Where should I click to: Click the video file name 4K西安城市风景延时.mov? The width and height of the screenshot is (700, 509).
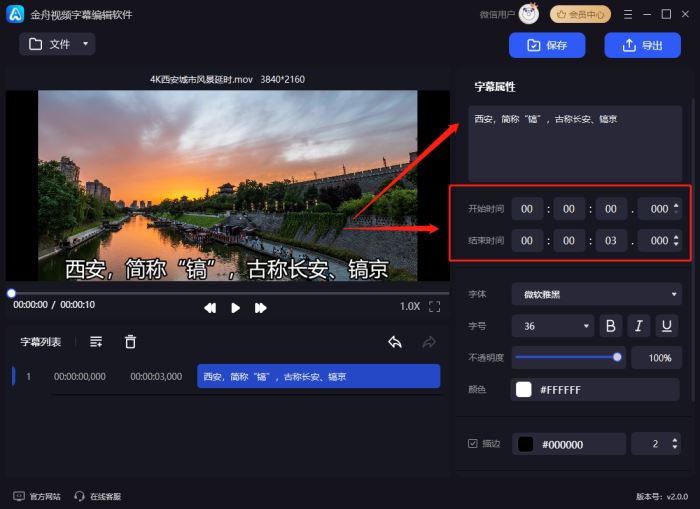tap(201, 79)
